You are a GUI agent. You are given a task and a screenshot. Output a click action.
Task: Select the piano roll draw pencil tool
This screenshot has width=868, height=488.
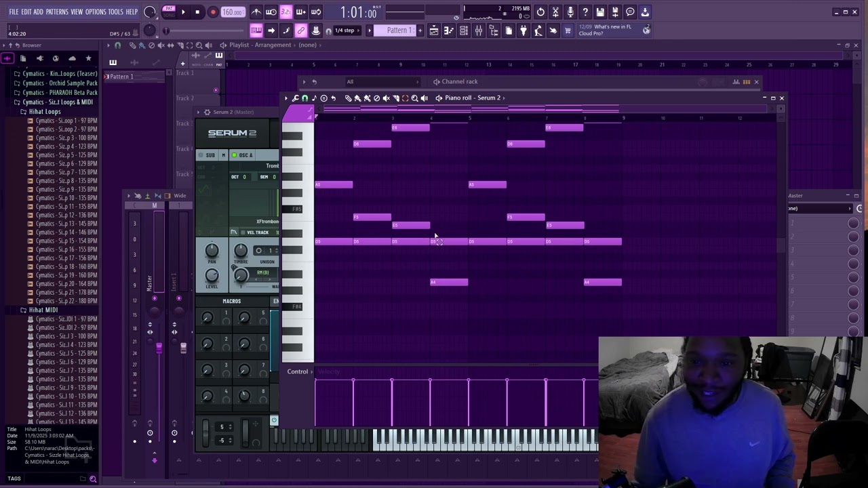tap(348, 98)
